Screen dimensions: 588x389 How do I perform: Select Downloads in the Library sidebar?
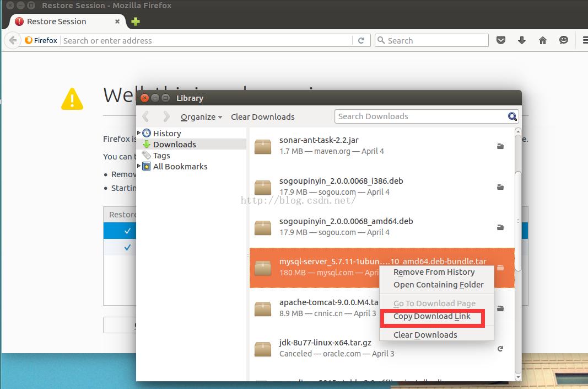click(x=174, y=144)
